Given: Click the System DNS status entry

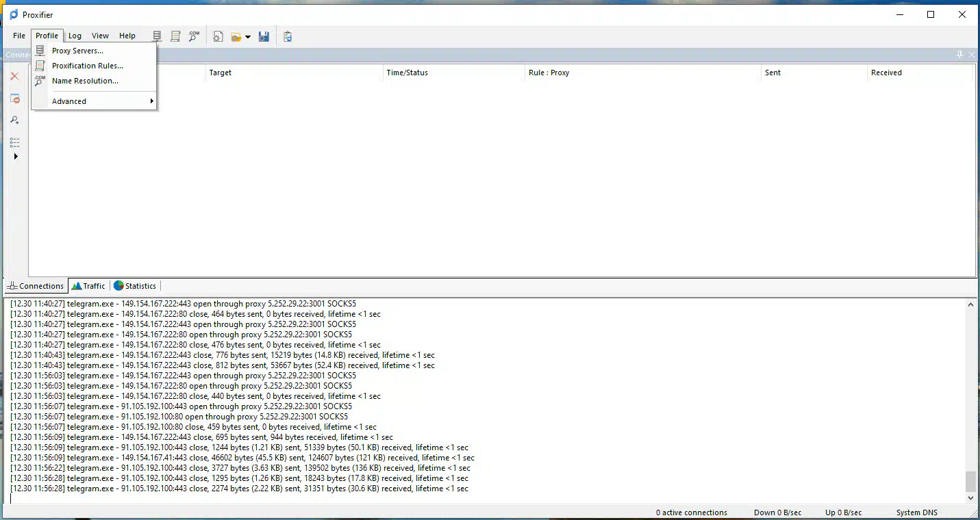Looking at the screenshot, I should point(916,512).
